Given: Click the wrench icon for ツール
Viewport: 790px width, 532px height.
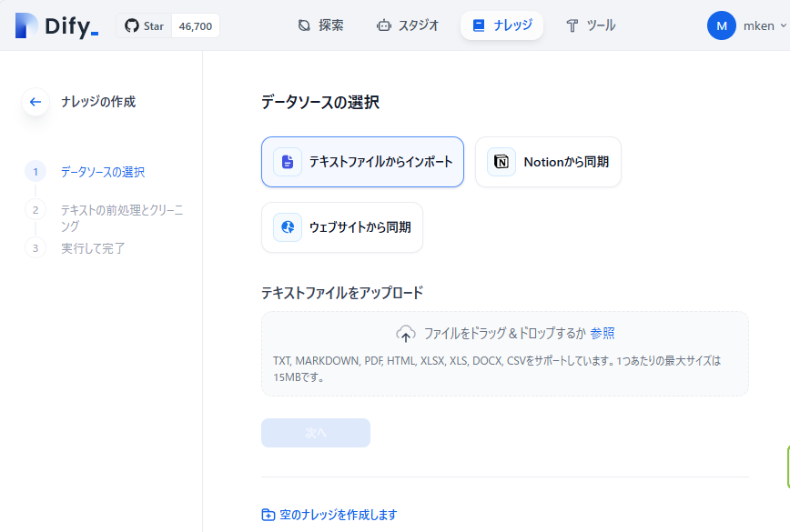Looking at the screenshot, I should coord(573,25).
